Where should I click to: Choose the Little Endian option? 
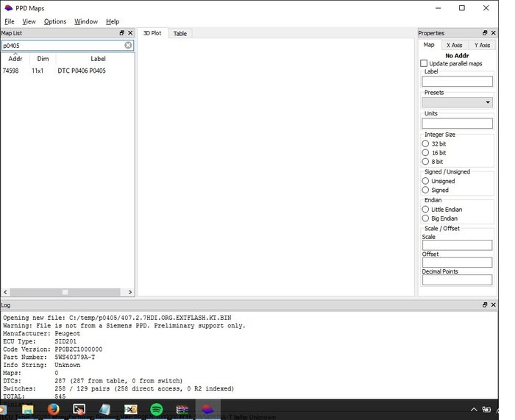(x=426, y=210)
